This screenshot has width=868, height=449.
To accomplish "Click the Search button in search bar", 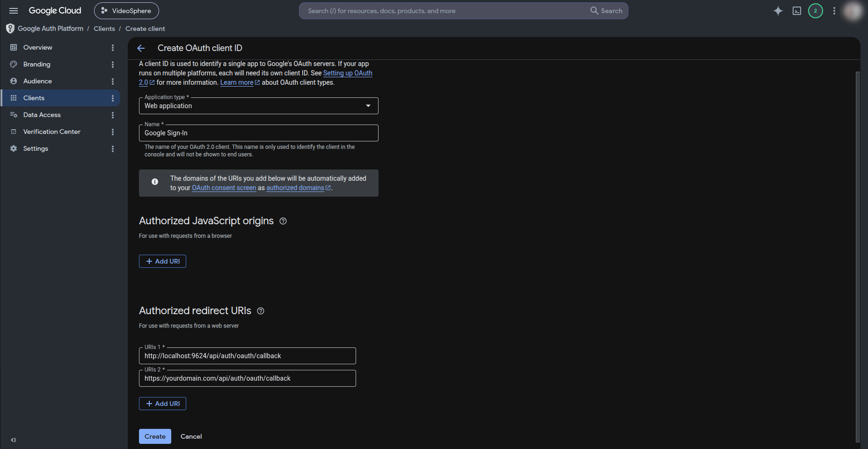I will click(606, 11).
